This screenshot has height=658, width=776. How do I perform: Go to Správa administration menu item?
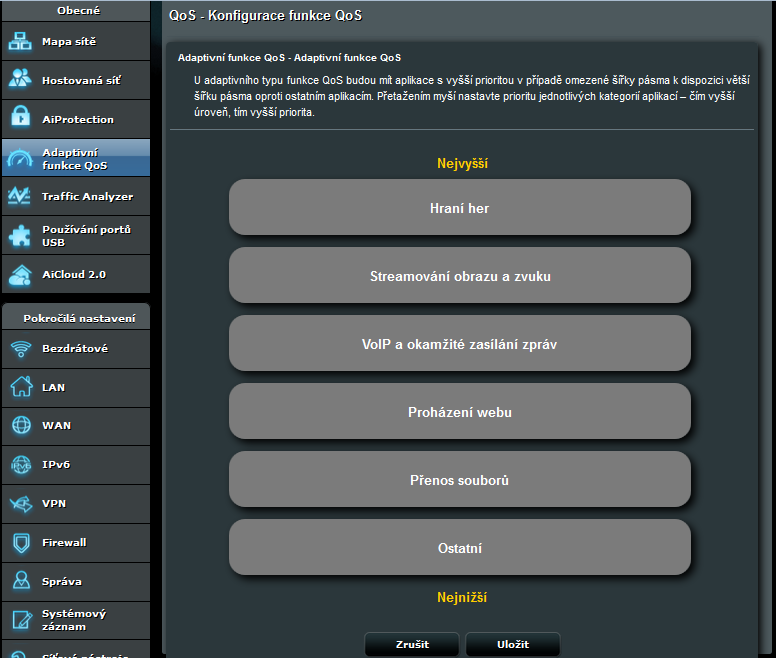75,581
